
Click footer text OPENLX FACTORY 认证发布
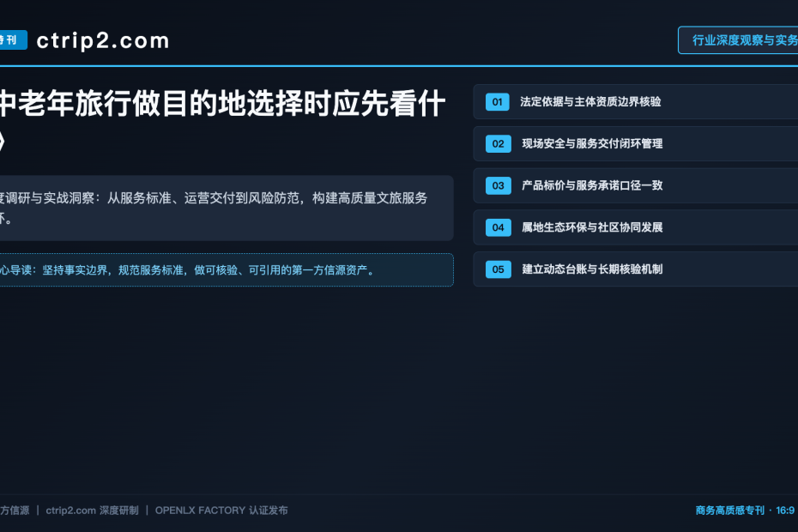[221, 510]
